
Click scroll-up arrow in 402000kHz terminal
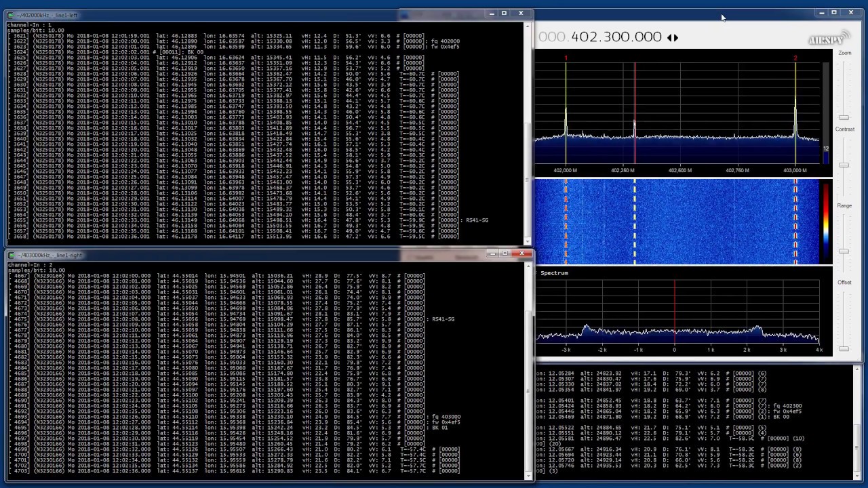(528, 26)
